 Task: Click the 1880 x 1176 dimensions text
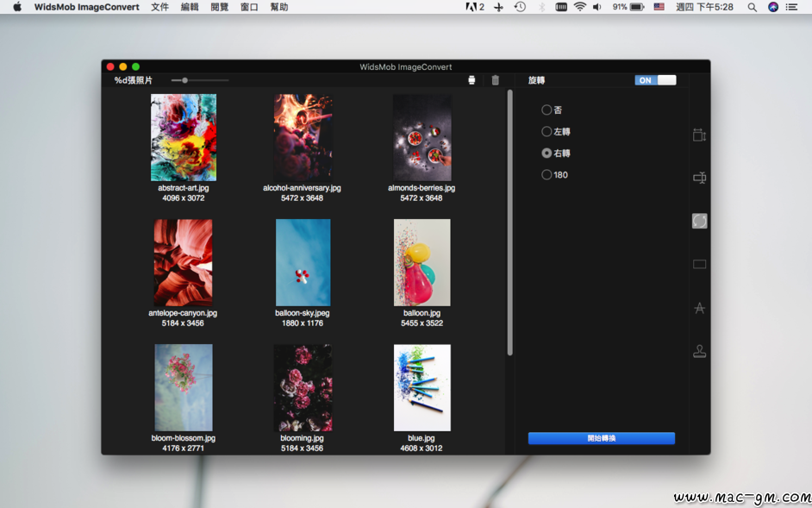303,323
